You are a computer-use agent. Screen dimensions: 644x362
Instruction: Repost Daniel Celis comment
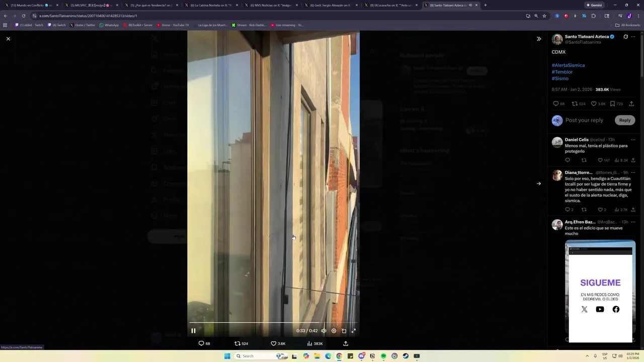pos(584,160)
